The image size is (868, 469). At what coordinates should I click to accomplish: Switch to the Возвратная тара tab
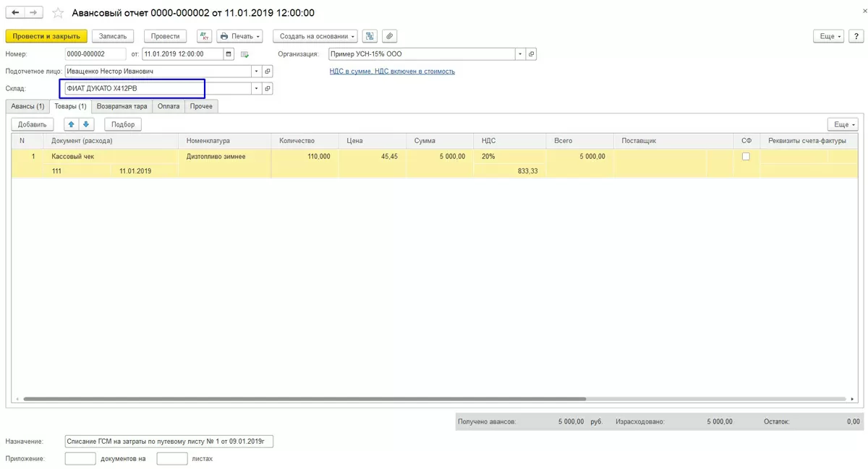click(122, 106)
